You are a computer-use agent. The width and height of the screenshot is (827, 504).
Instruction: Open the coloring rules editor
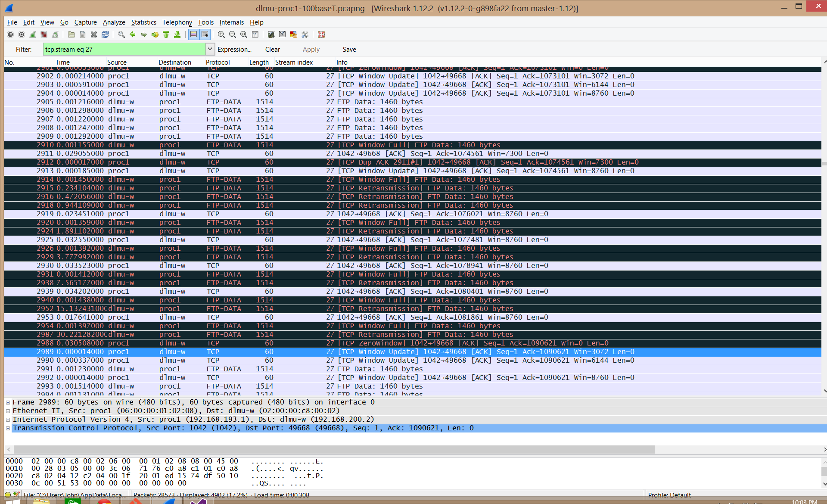pos(294,34)
